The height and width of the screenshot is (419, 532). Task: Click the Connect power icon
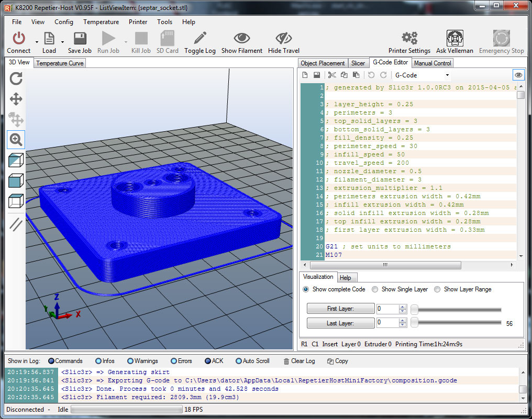click(19, 38)
